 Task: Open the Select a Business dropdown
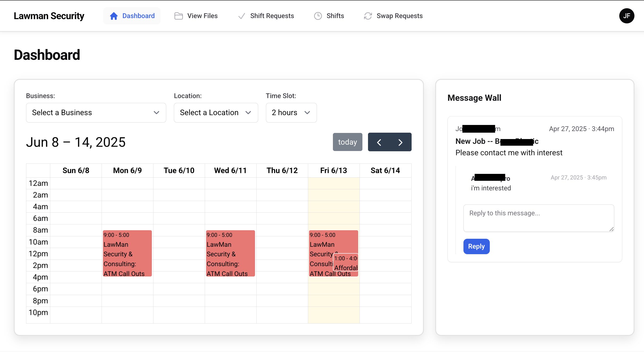click(96, 113)
